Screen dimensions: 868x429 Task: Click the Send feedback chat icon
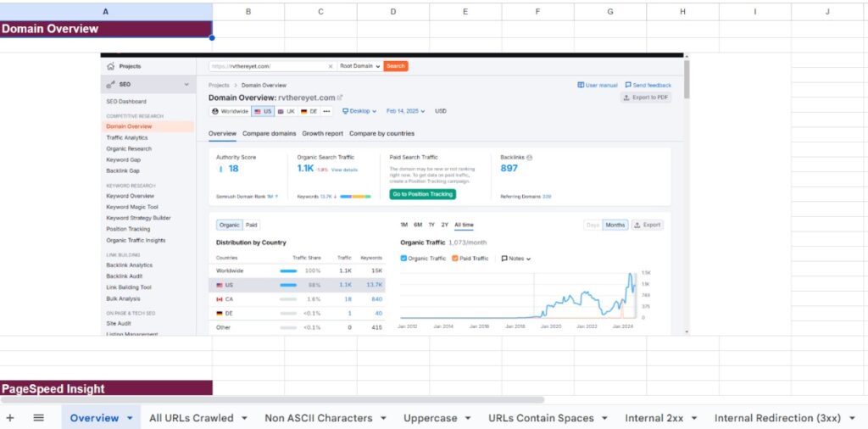click(628, 85)
